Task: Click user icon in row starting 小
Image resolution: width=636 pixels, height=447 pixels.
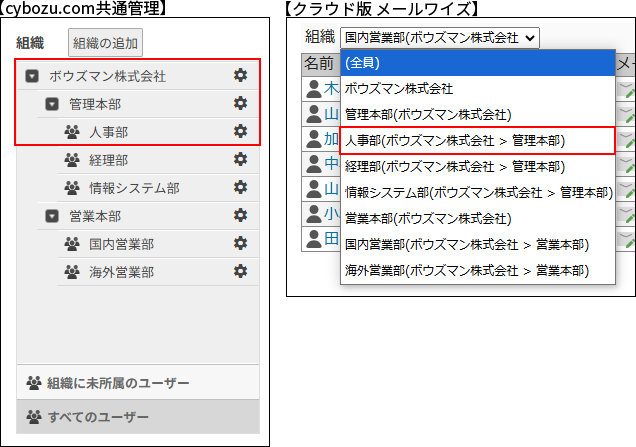Action: (x=314, y=214)
